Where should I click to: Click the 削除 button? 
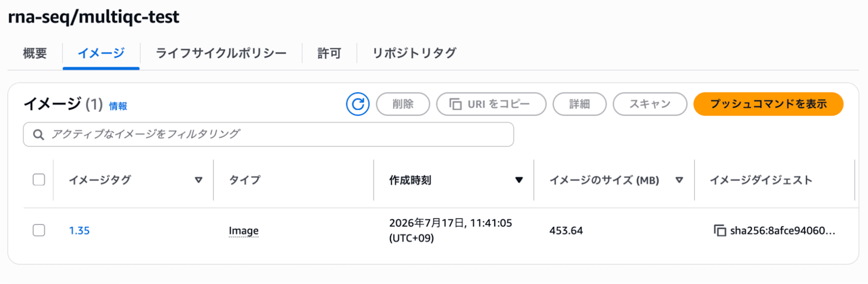pyautogui.click(x=403, y=104)
